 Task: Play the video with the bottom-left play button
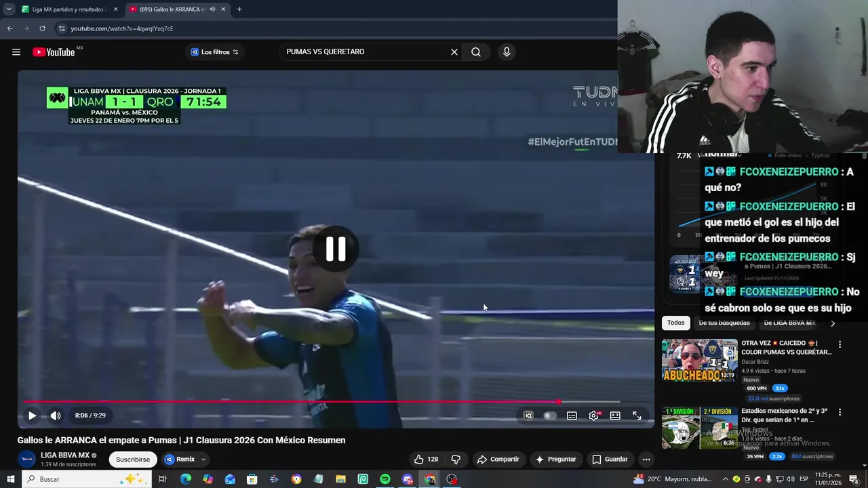pos(32,415)
